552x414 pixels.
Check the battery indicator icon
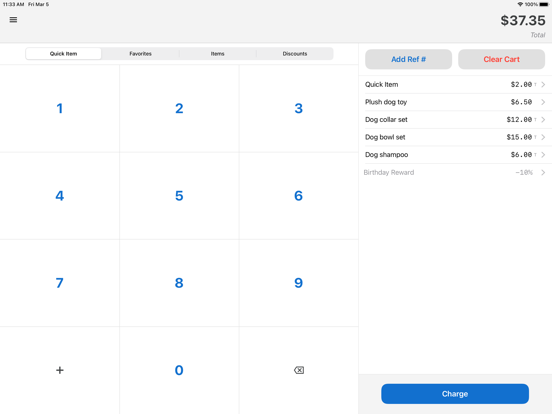[544, 4]
